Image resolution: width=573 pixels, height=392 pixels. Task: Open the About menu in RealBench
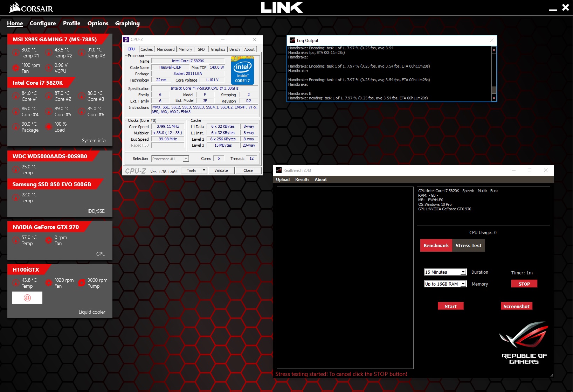click(321, 180)
